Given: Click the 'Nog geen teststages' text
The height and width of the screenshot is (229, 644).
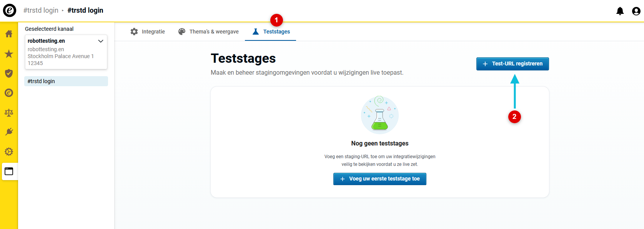Looking at the screenshot, I should point(380,144).
